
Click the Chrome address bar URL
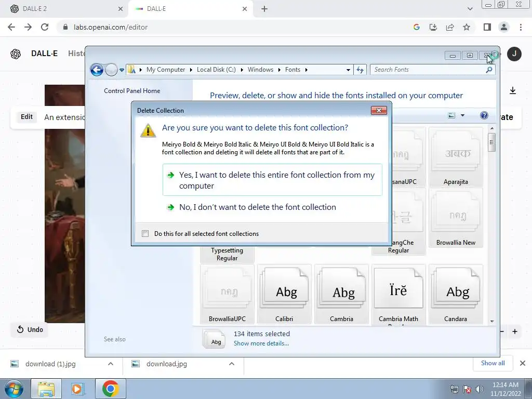tap(111, 27)
